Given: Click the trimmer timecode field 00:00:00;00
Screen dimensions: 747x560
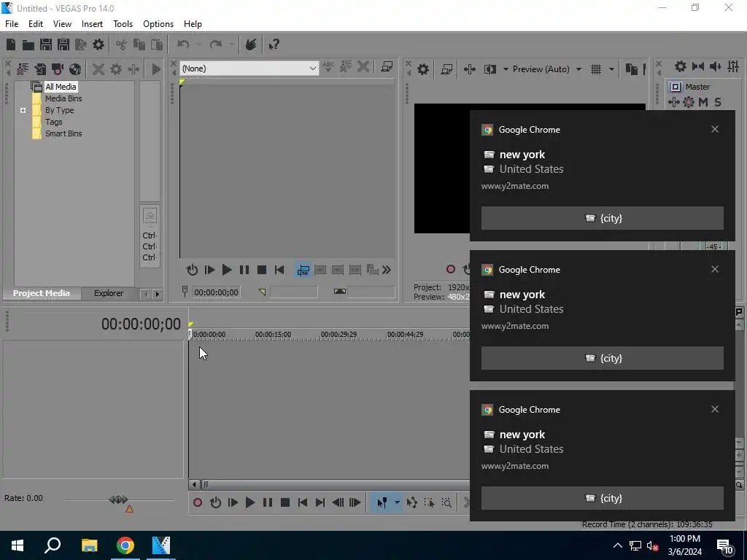Looking at the screenshot, I should (x=216, y=292).
